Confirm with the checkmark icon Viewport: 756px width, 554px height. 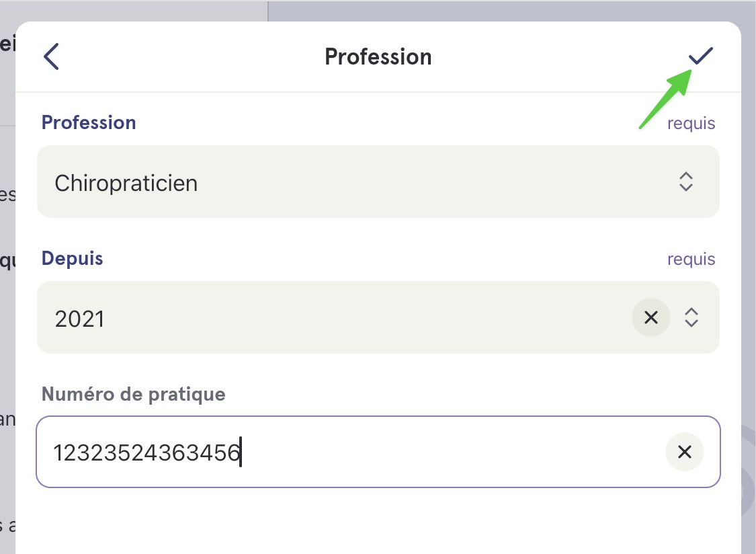[700, 56]
